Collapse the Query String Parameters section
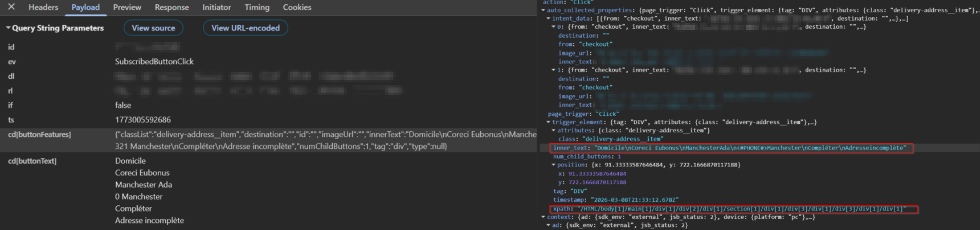Viewport: 980px width, 230px height. [8, 28]
